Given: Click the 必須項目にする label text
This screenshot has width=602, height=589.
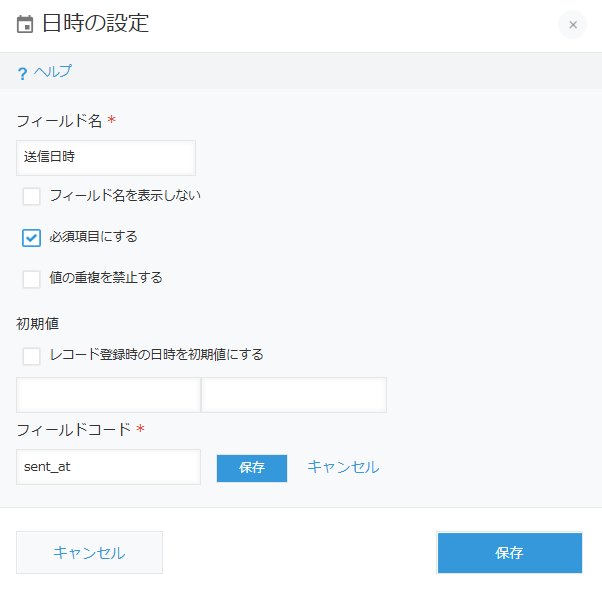Looking at the screenshot, I should click(x=93, y=237).
